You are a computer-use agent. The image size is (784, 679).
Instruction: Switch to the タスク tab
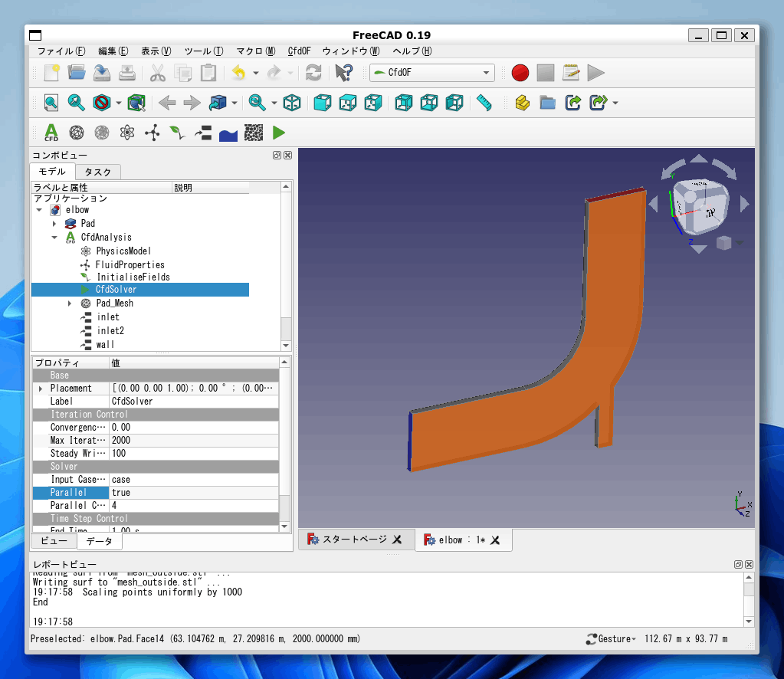[97, 172]
